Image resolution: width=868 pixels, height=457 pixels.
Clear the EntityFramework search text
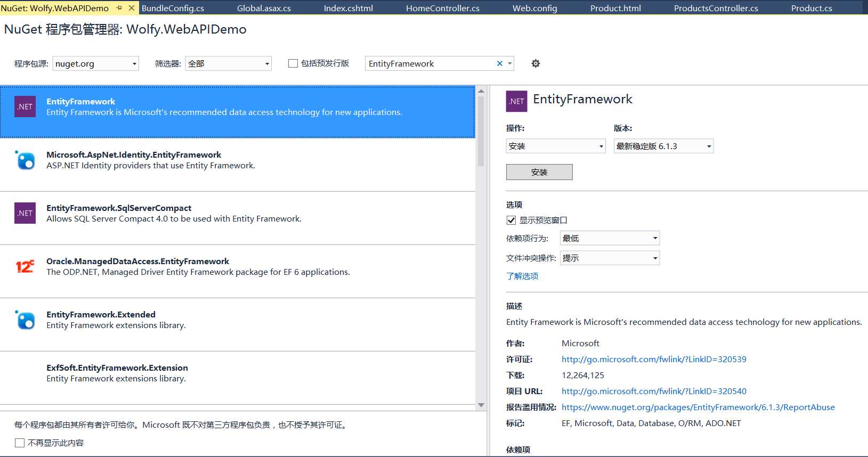click(x=499, y=63)
